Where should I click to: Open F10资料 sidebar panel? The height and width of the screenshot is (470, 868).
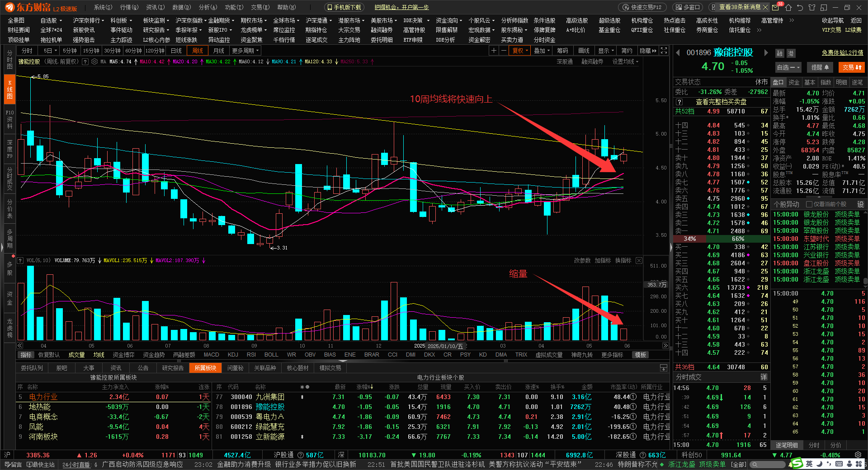click(9, 119)
